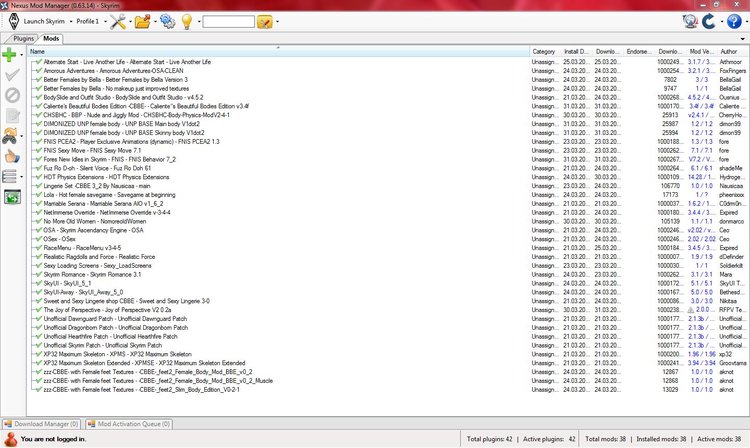Viewport: 750px width, 448px height.
Task: Toggle green check for SkyUI - SkyUI_5_1
Action: (x=39, y=283)
